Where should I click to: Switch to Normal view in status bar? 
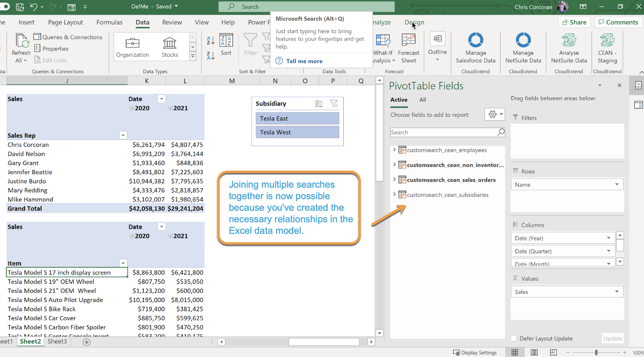515,353
